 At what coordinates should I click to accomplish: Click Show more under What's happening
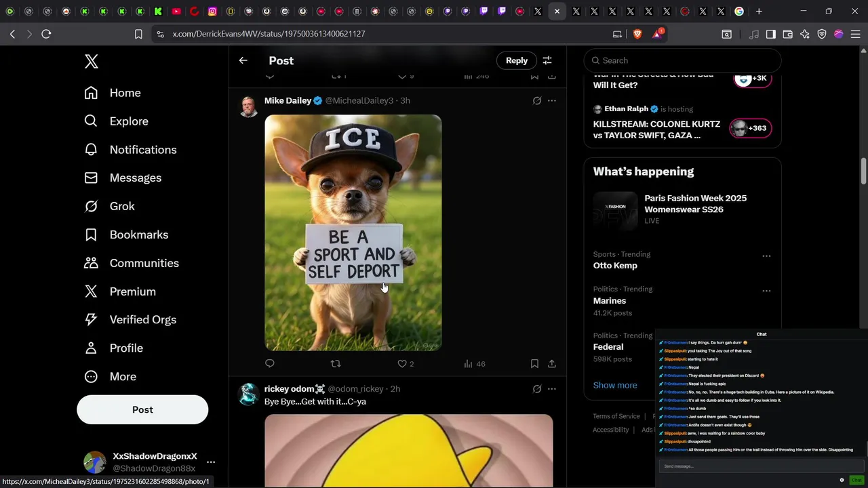615,385
